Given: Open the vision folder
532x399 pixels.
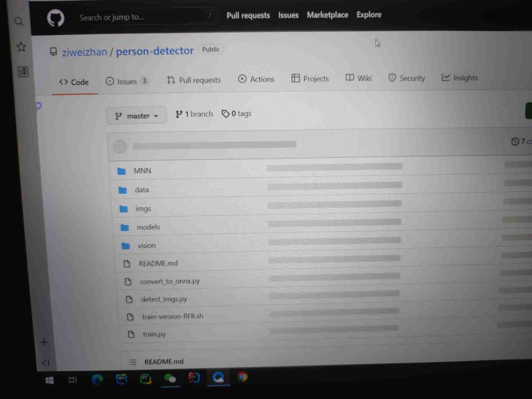Looking at the screenshot, I should click(x=147, y=245).
